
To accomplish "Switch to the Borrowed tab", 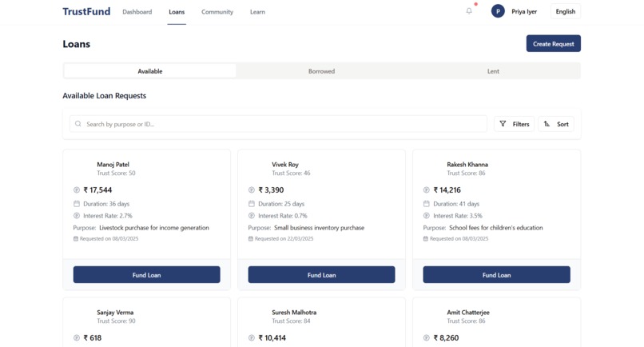I will pyautogui.click(x=321, y=71).
